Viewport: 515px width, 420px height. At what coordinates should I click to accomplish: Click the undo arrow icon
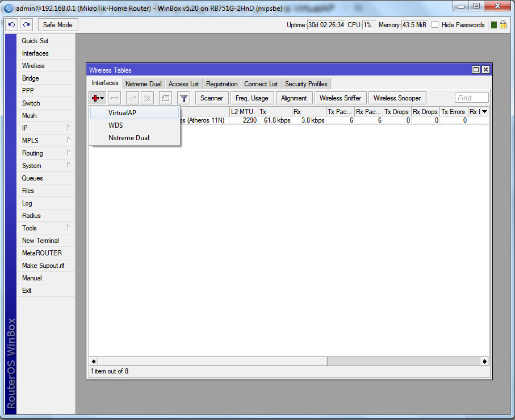click(11, 25)
